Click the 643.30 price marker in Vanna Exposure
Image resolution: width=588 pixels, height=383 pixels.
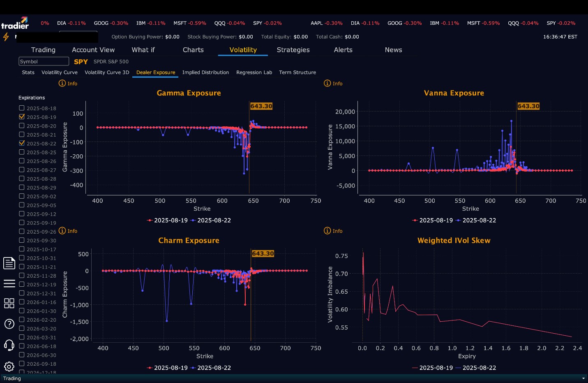coord(528,106)
